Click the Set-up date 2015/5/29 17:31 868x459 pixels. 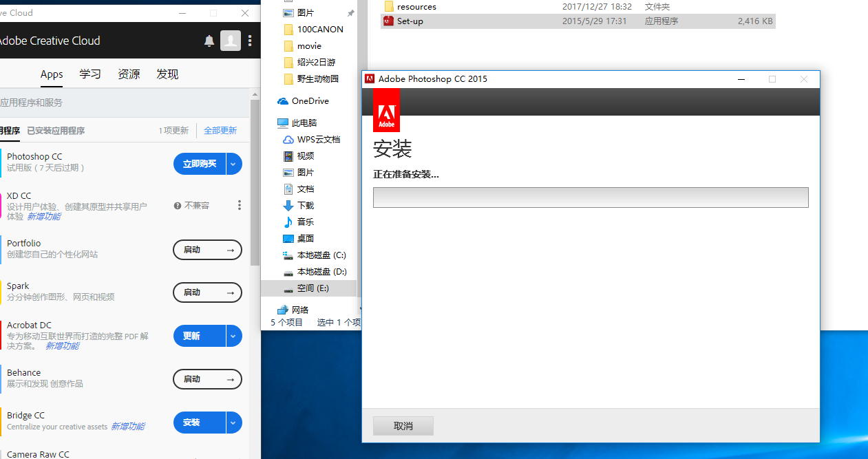(x=595, y=21)
